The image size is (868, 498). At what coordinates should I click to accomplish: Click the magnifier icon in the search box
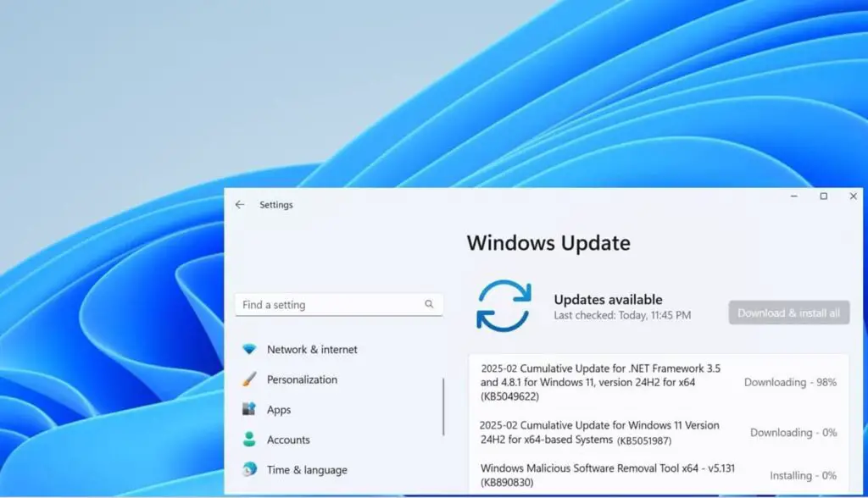tap(431, 304)
